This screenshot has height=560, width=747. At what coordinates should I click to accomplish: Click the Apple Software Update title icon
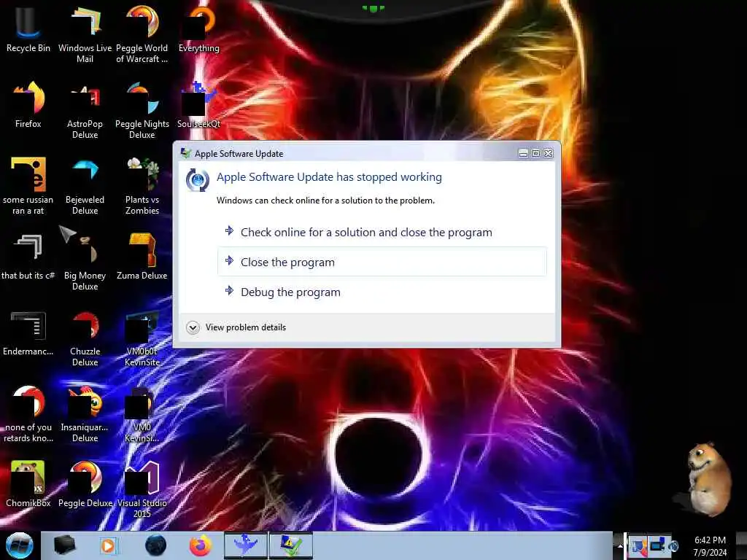[x=186, y=153]
